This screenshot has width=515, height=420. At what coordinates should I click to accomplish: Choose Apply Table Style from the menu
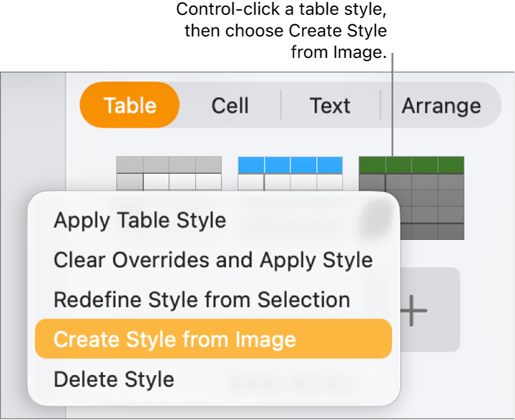click(x=140, y=220)
